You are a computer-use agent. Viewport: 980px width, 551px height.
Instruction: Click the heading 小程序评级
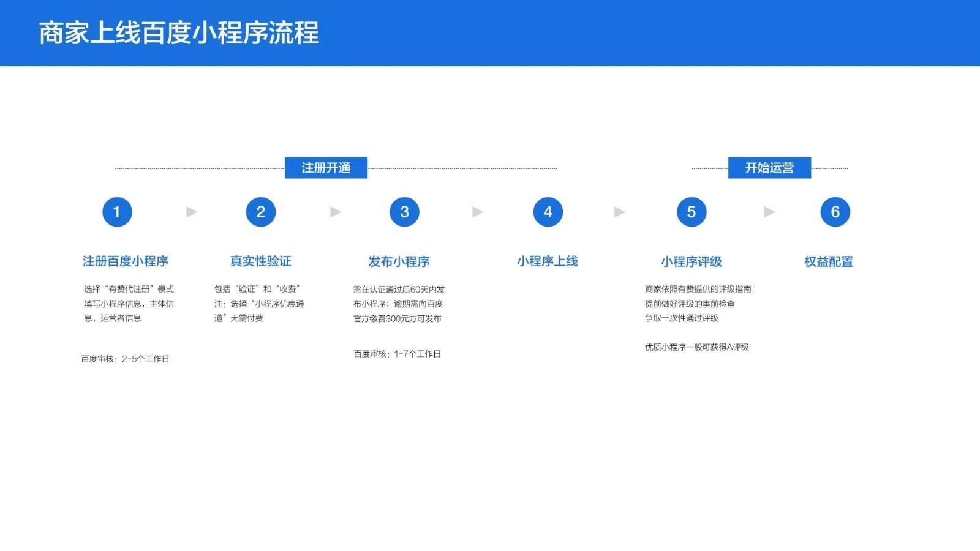[x=692, y=261]
